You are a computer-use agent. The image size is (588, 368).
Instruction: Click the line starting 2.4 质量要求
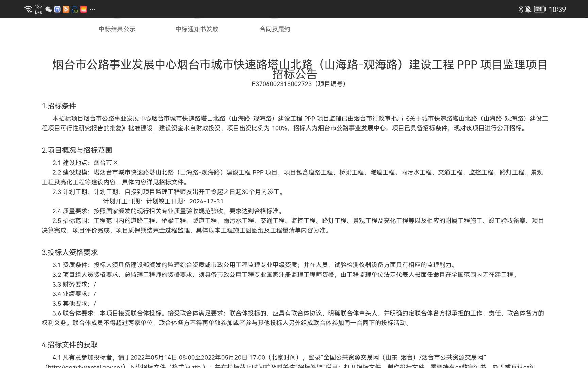point(168,211)
